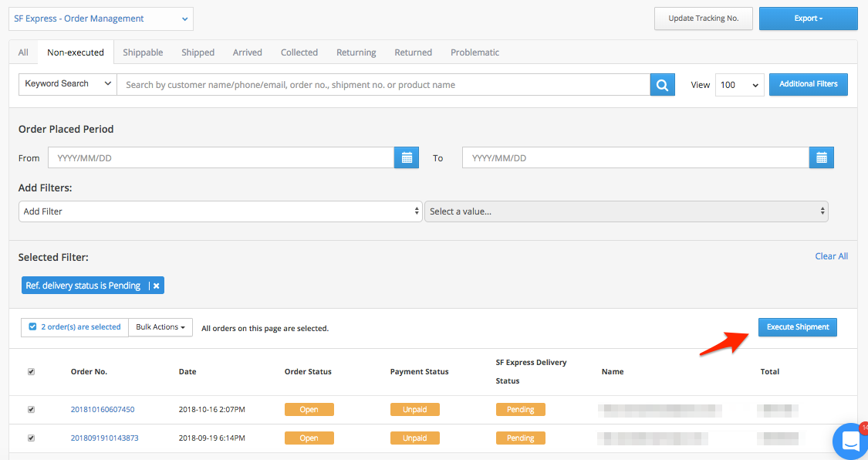
Task: Open the chat support bubble
Action: pyautogui.click(x=850, y=441)
